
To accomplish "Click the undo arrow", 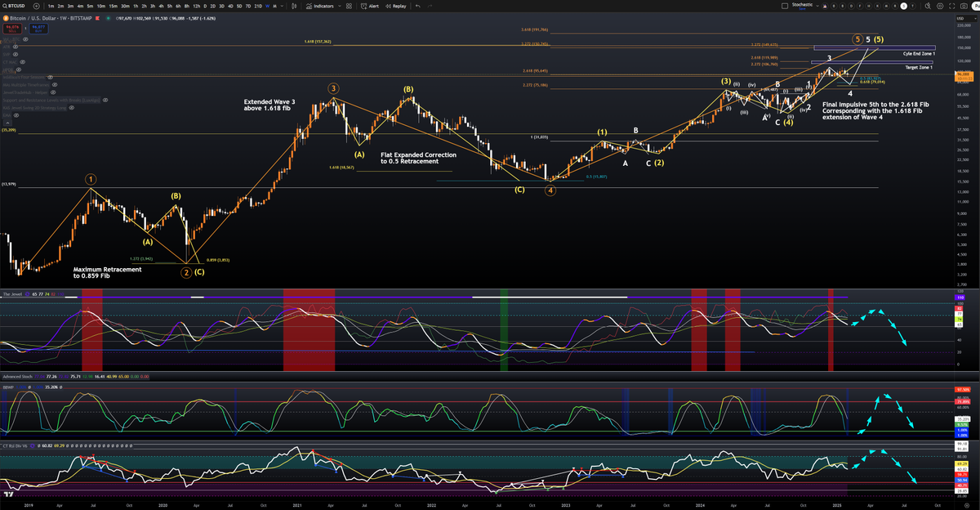I will (x=417, y=6).
